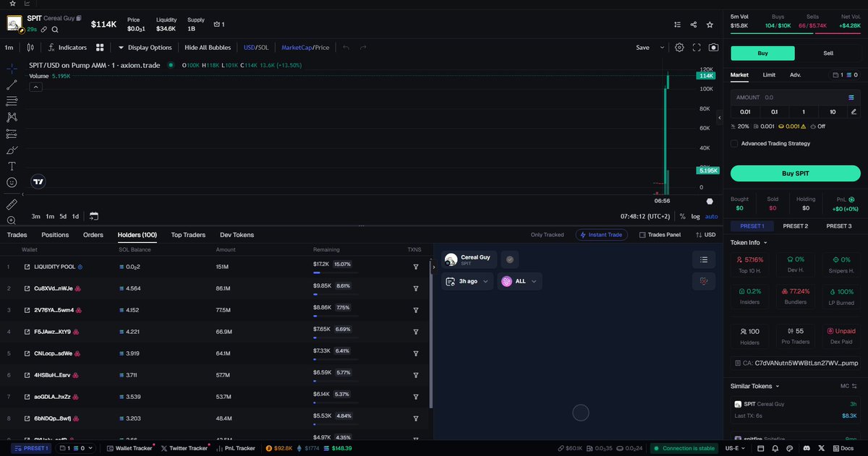
Task: Click the 0.01 quick amount button
Action: coord(745,112)
